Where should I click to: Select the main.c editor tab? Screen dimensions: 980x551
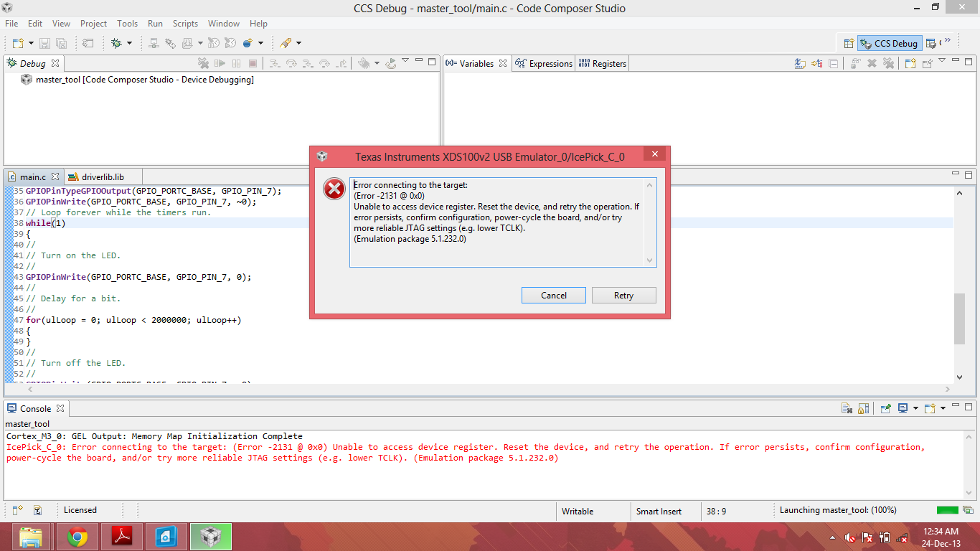point(33,176)
